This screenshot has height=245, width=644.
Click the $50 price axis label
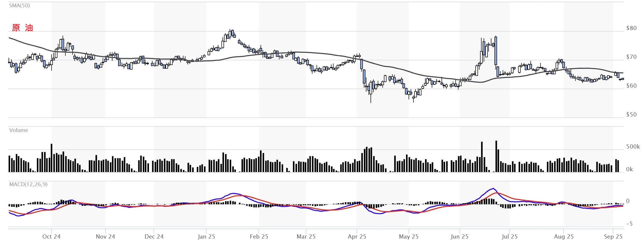(x=631, y=115)
